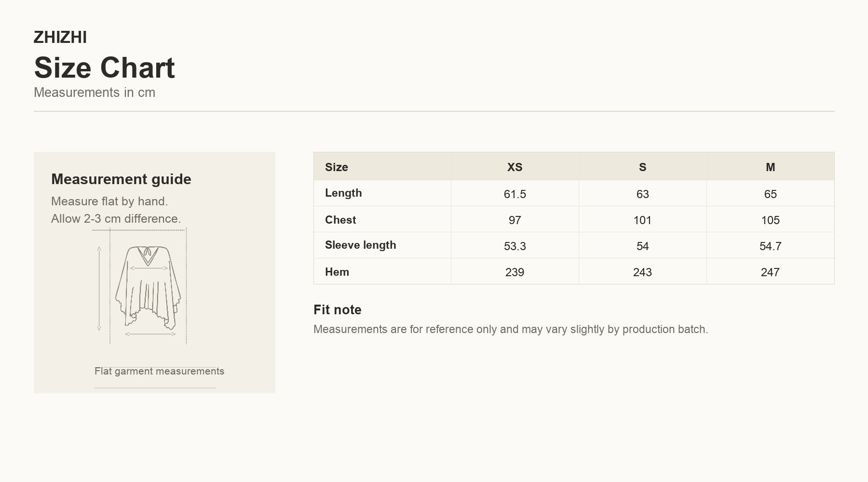Click the Size Chart heading
Screen dimensions: 868x482
click(x=104, y=67)
